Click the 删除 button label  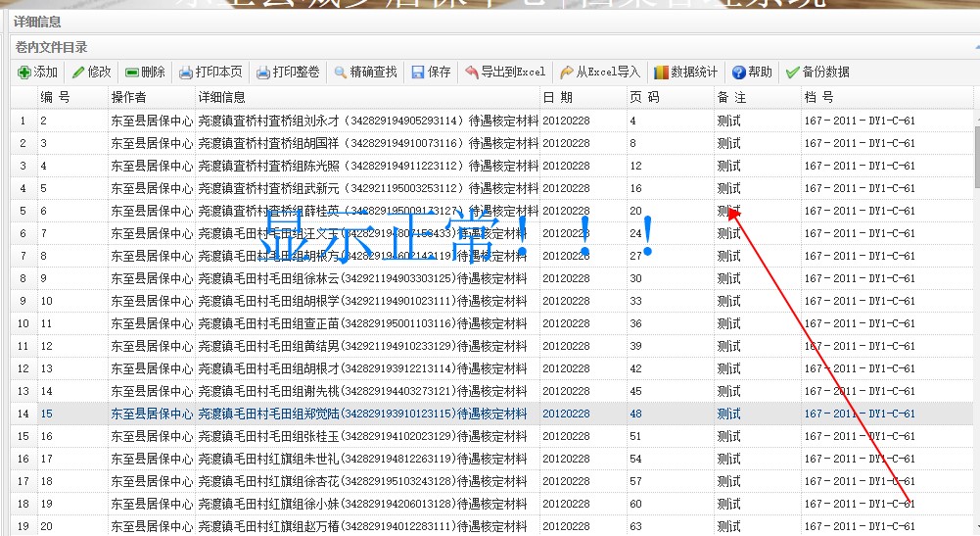pos(153,72)
